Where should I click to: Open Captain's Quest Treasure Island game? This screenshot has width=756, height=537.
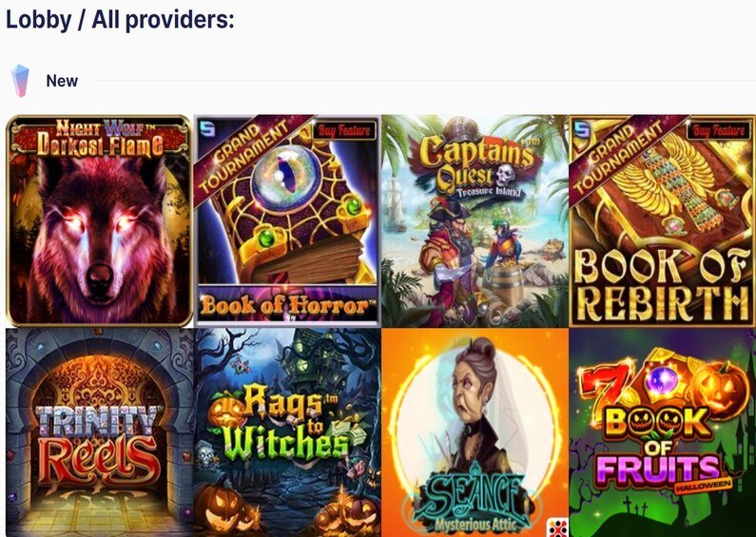point(475,221)
